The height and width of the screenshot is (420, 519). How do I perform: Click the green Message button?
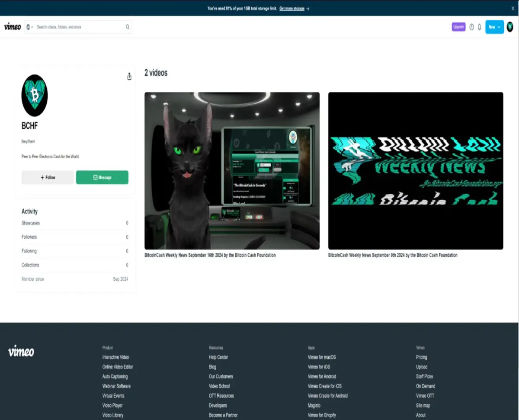[x=102, y=177]
